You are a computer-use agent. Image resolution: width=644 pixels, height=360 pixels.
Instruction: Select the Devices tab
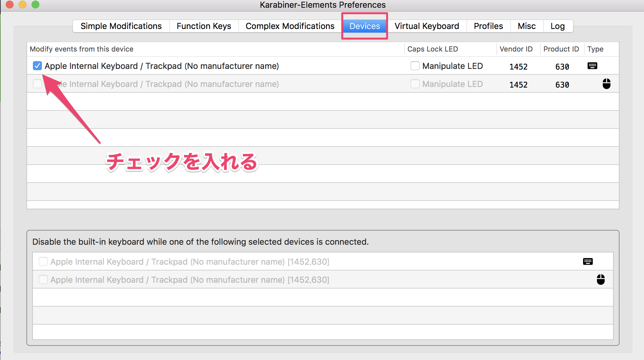365,26
